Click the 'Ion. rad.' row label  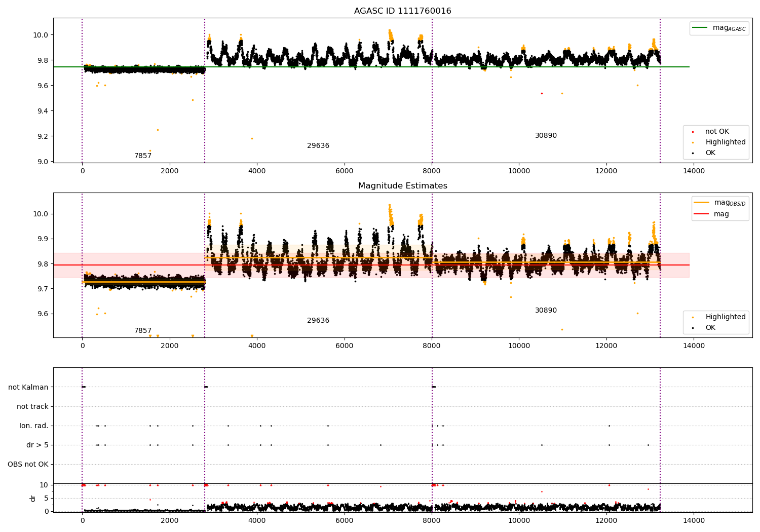pyautogui.click(x=34, y=426)
